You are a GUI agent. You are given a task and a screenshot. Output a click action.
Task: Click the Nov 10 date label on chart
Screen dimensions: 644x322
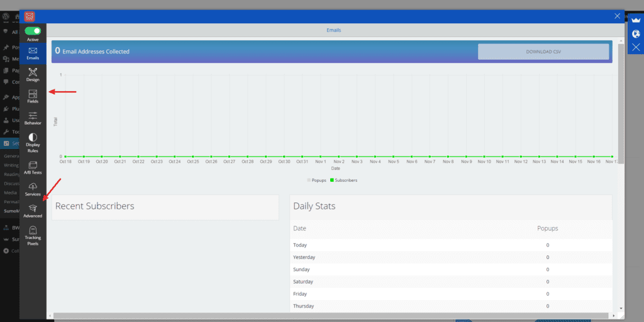484,162
